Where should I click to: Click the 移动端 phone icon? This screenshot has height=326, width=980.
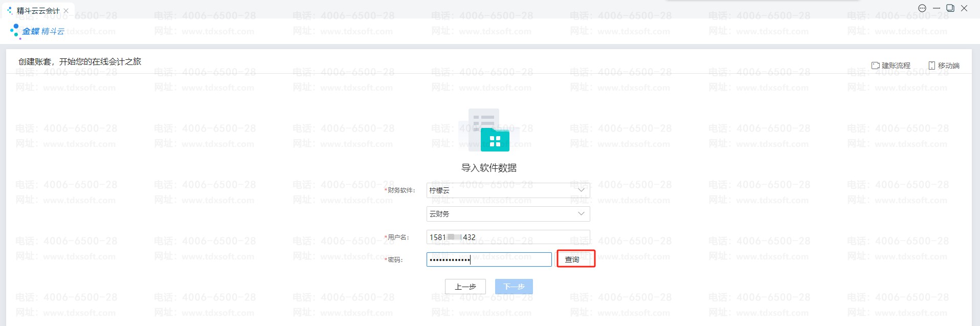click(931, 66)
